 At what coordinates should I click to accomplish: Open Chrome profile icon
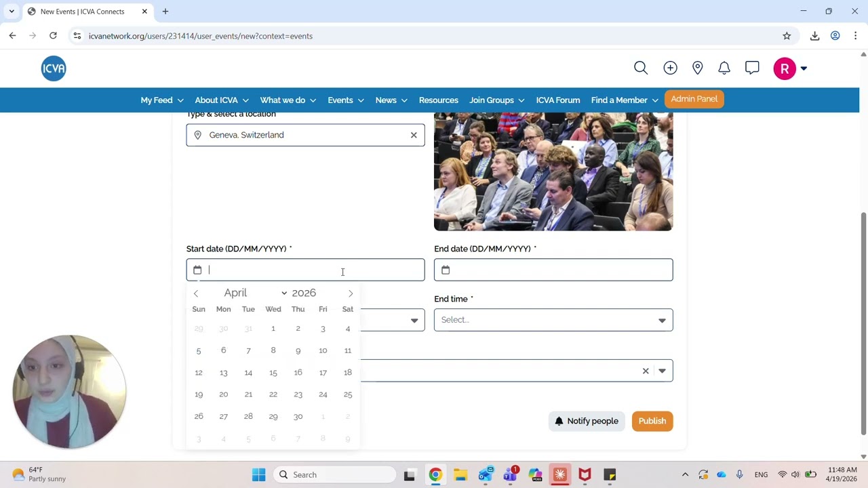[835, 36]
